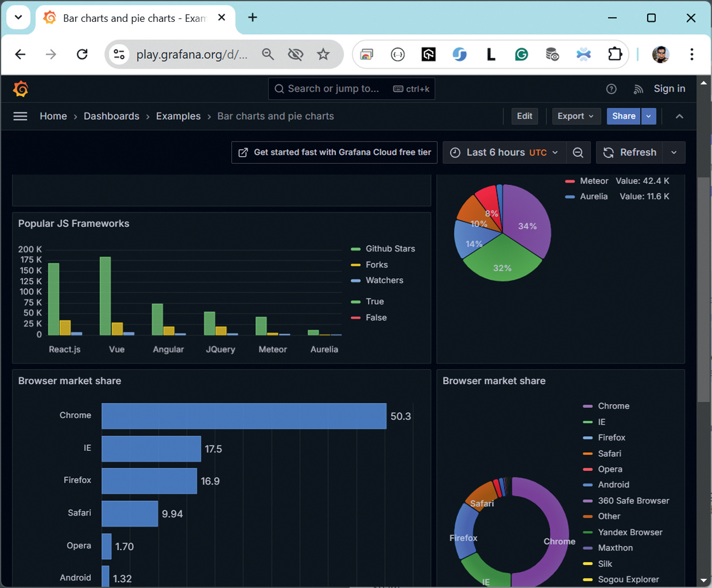712x588 pixels.
Task: Click the browser address bar URL
Action: point(192,54)
